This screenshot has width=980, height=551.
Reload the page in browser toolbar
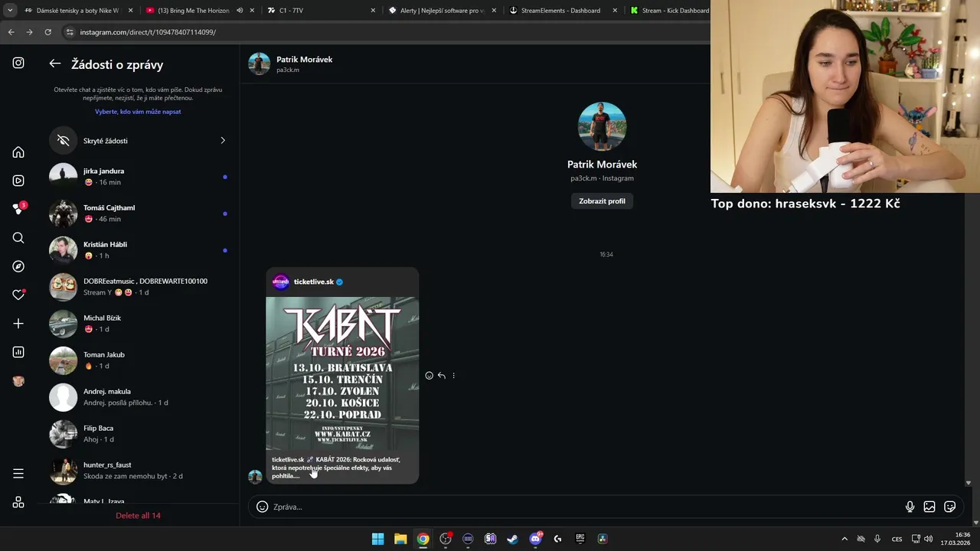(x=47, y=32)
